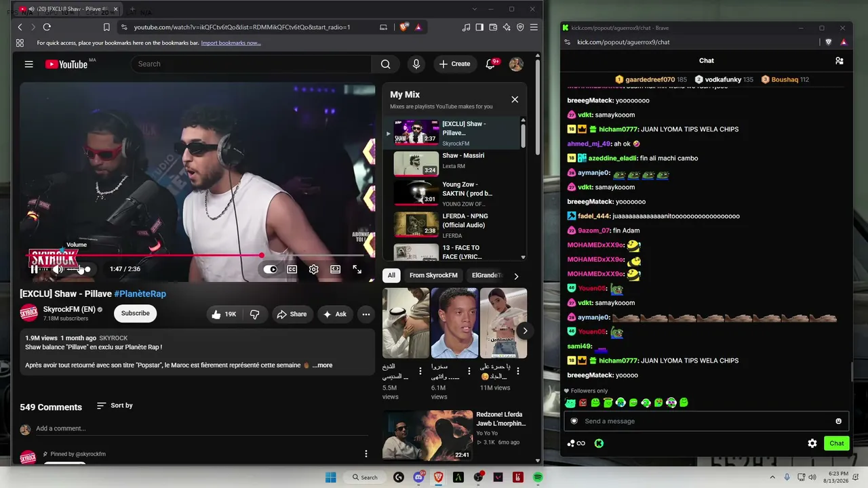Share the video
The image size is (868, 488).
[291, 314]
